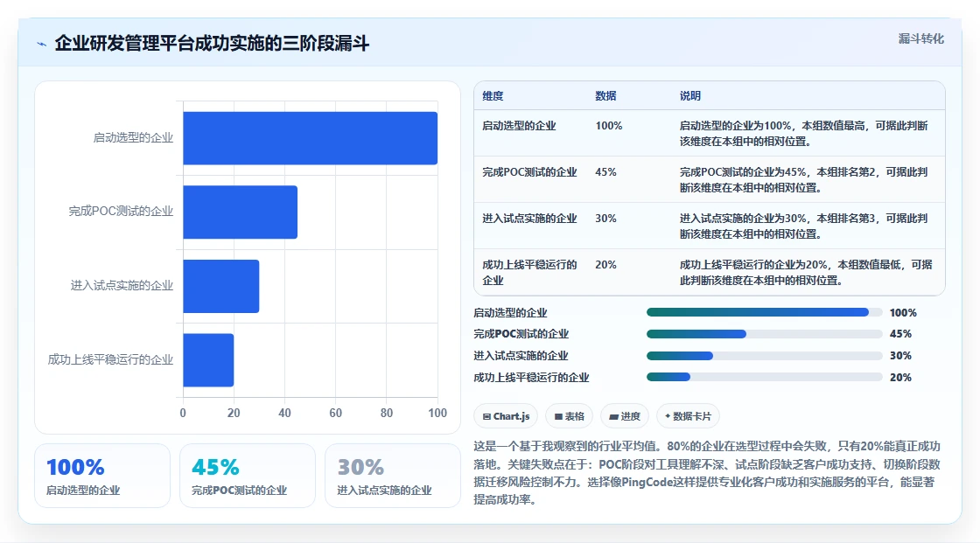Click the 完成POC测试的企业 label in the progress list

pos(521,334)
